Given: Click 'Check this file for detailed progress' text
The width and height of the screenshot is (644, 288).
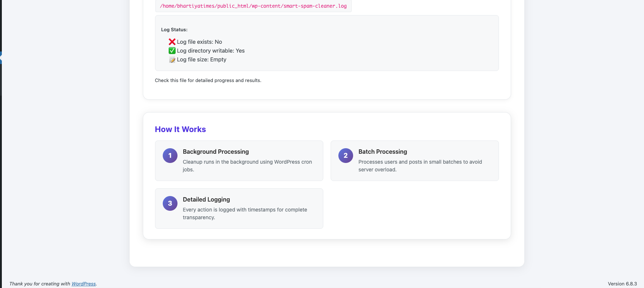Looking at the screenshot, I should pos(208,80).
